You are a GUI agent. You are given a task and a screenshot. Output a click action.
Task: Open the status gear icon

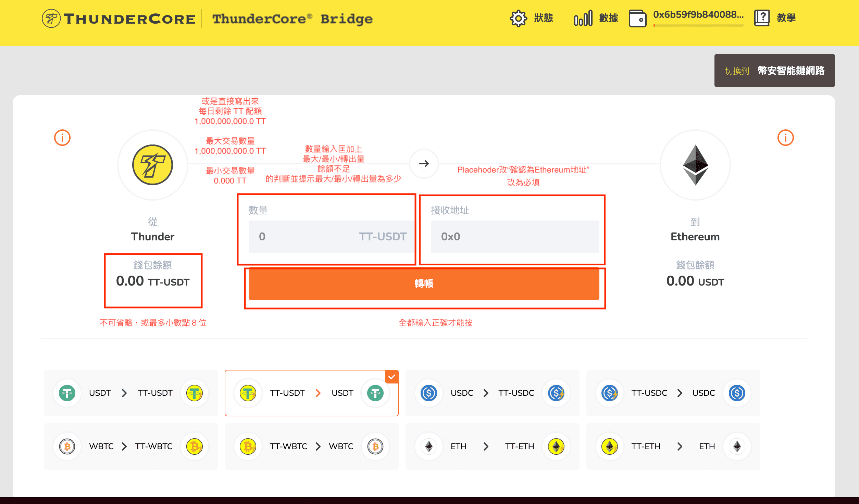(518, 18)
